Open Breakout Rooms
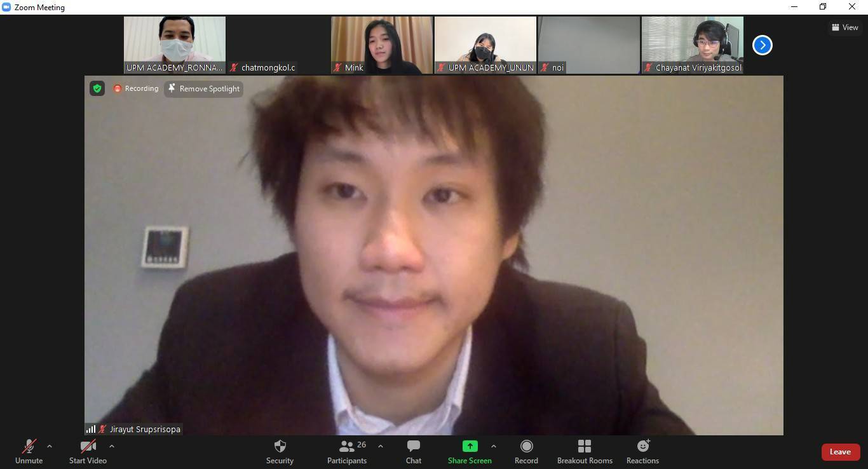868x469 pixels. tap(585, 452)
